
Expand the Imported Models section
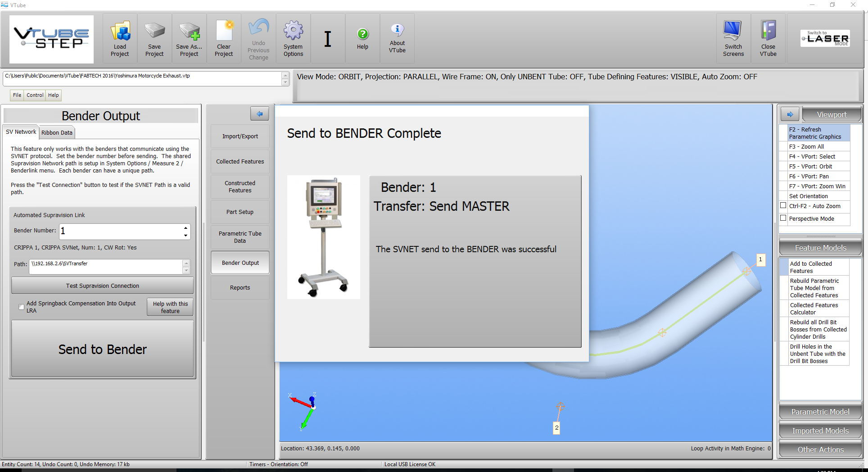[820, 431]
